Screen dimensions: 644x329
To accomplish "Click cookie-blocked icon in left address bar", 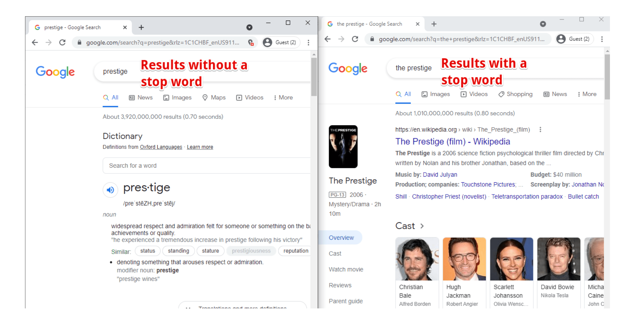I will point(251,42).
